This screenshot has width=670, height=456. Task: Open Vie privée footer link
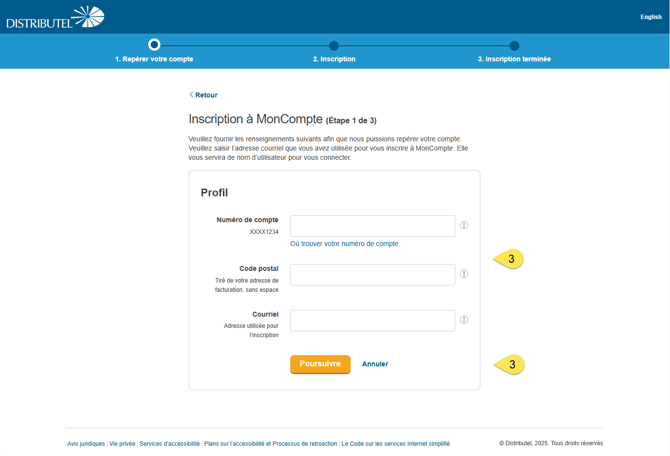(x=122, y=443)
